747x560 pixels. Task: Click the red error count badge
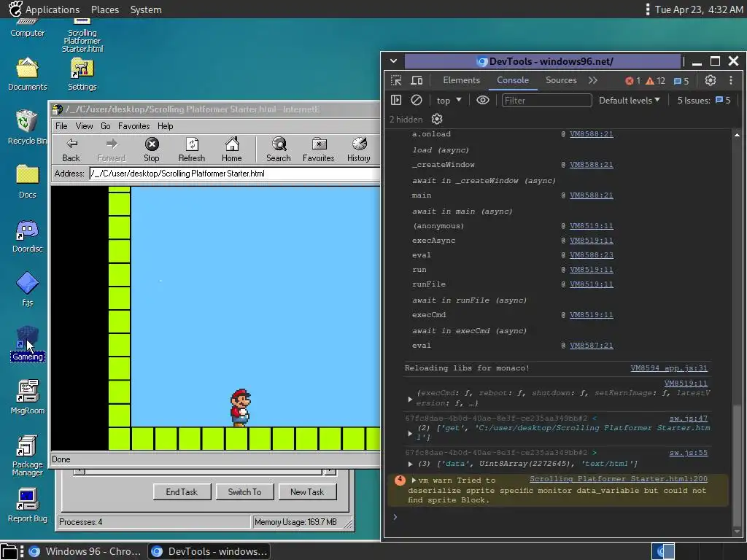tap(632, 81)
